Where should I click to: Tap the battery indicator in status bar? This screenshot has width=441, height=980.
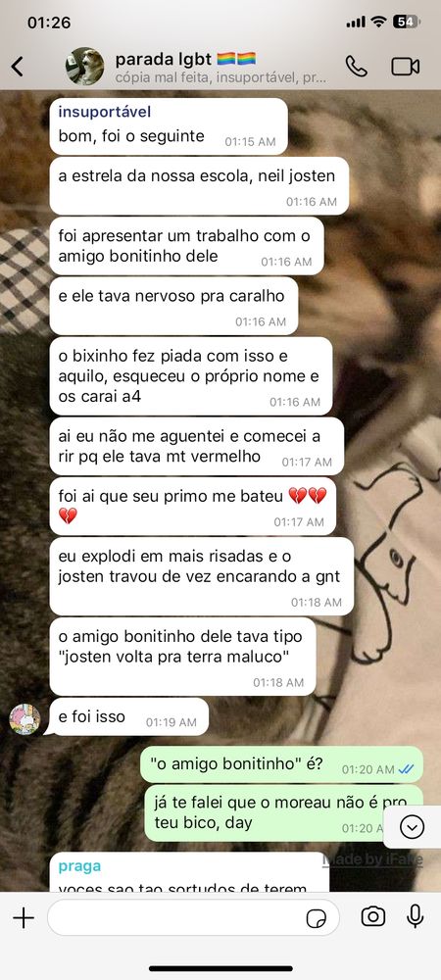(x=406, y=22)
